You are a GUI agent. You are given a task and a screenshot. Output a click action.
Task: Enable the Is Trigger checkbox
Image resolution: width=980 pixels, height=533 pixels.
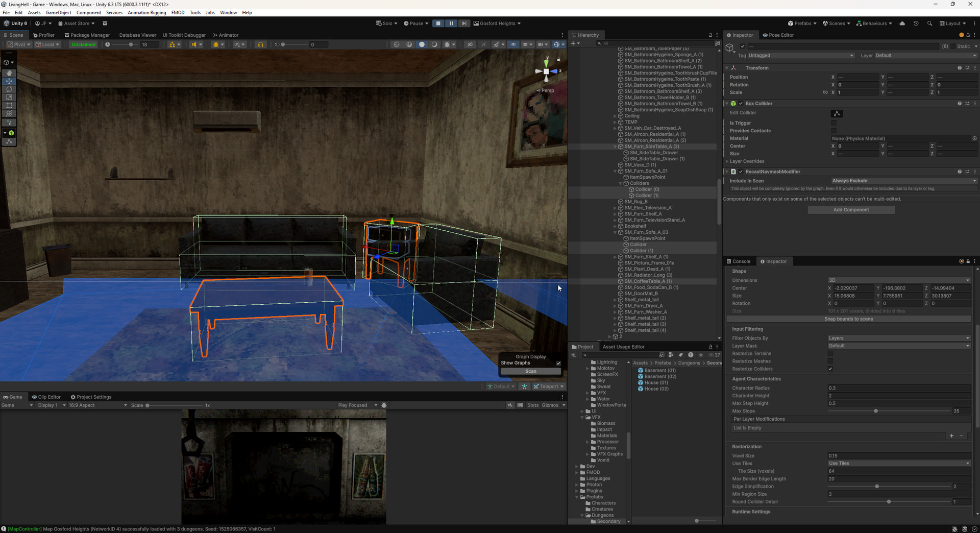point(834,123)
